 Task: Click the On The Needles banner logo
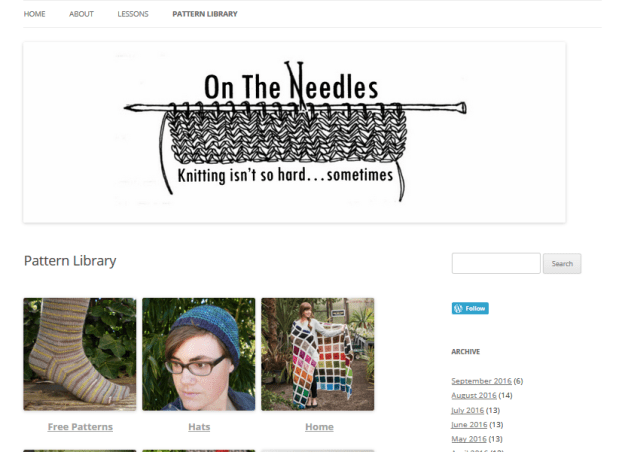click(294, 132)
